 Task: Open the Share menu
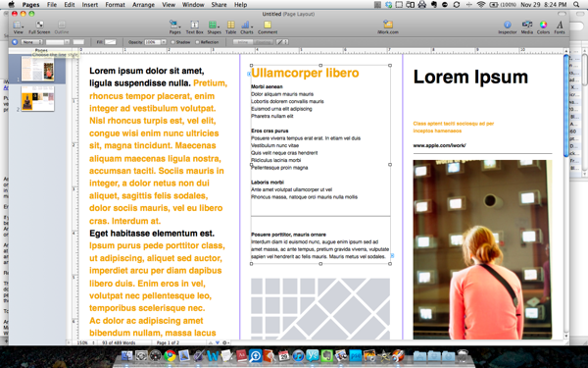click(219, 5)
